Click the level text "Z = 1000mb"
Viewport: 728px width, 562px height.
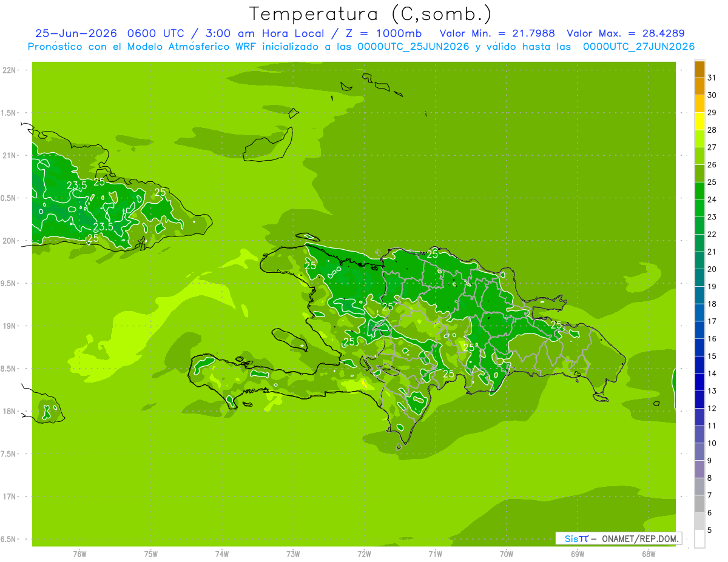tap(383, 33)
